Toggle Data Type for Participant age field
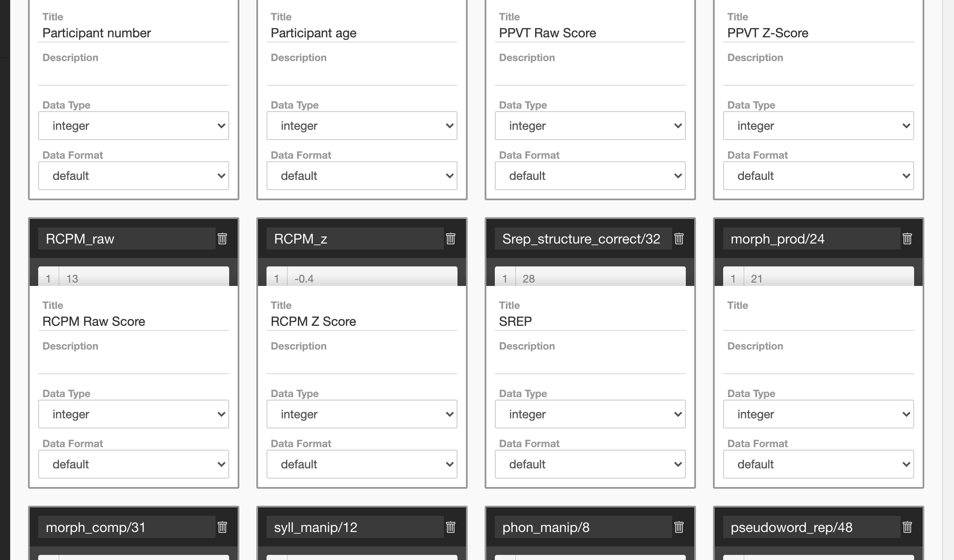Viewport: 954px width, 560px height. pos(361,126)
